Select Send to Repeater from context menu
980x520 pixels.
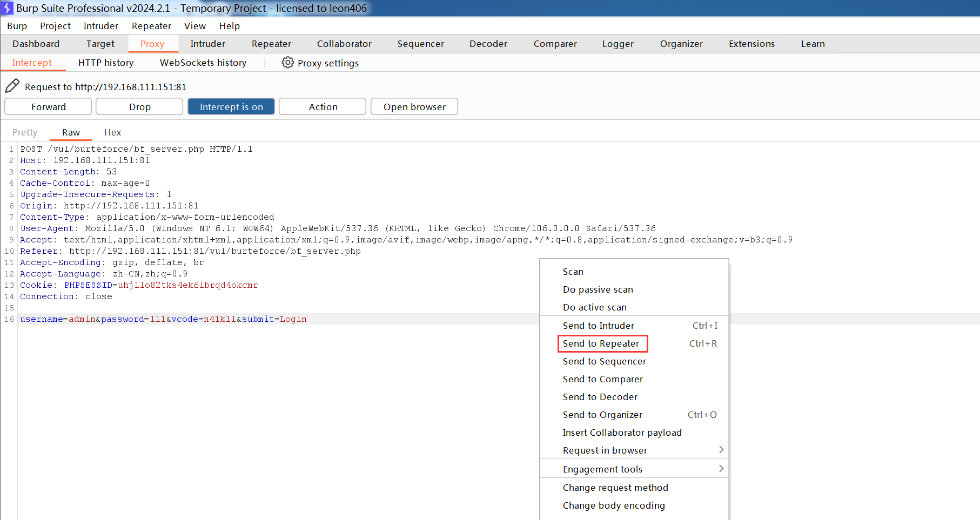coord(601,343)
